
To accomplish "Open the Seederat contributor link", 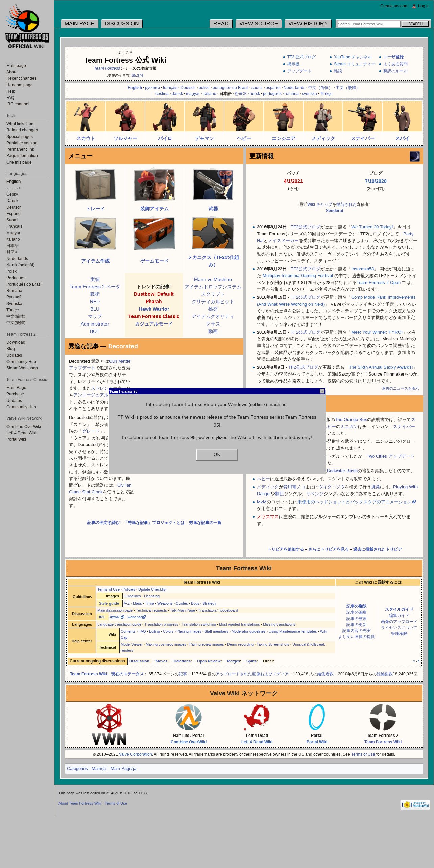I will [335, 211].
